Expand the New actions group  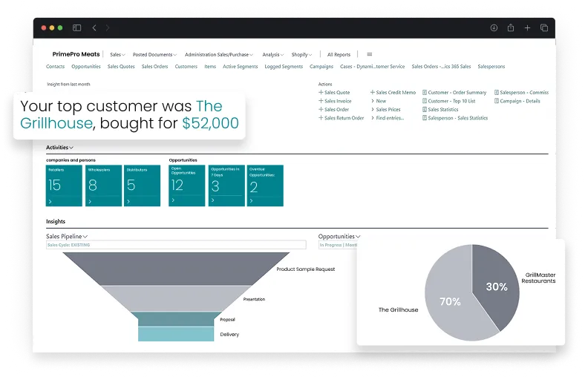click(379, 101)
